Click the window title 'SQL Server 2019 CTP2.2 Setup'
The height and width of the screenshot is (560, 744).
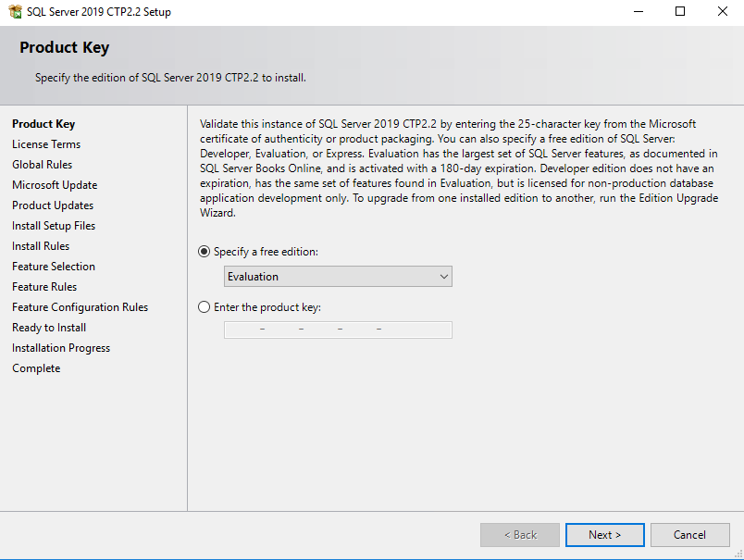coord(99,12)
